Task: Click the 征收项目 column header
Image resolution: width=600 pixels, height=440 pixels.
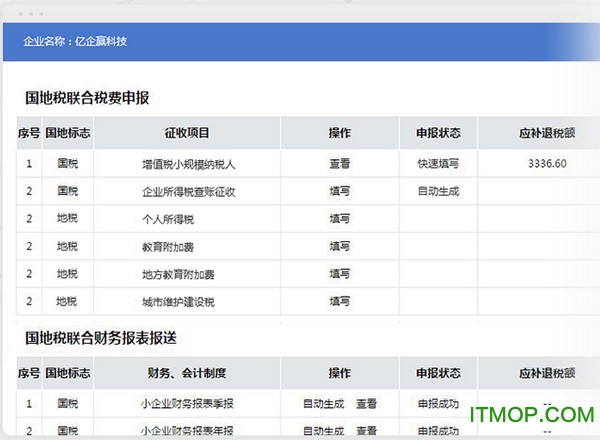Action: coord(187,132)
